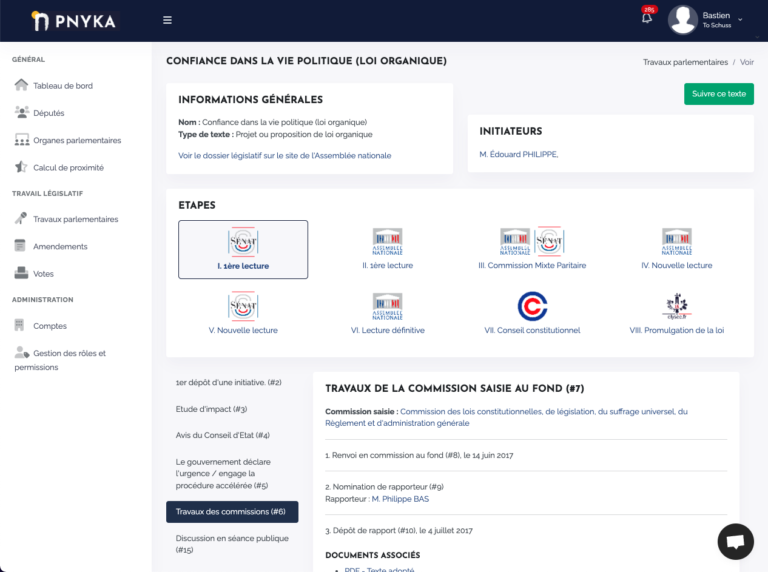
Task: Click the Organes parlementaires icon
Action: tap(22, 140)
